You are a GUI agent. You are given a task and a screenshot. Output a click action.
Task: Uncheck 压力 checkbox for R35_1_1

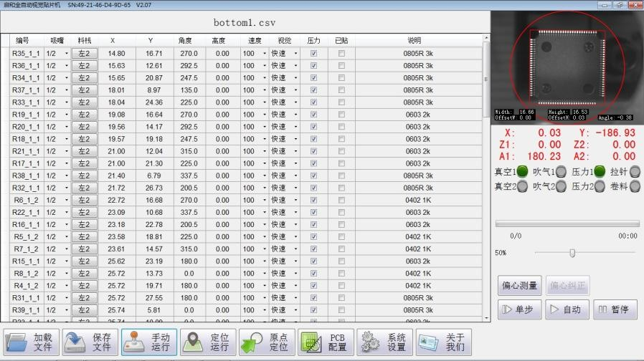click(x=314, y=53)
